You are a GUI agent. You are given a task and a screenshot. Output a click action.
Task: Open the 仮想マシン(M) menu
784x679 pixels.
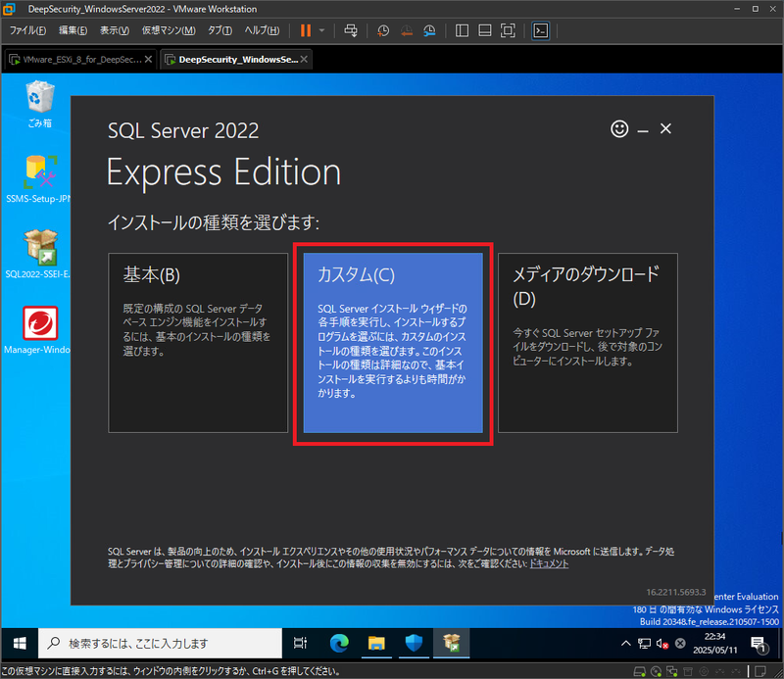(169, 30)
